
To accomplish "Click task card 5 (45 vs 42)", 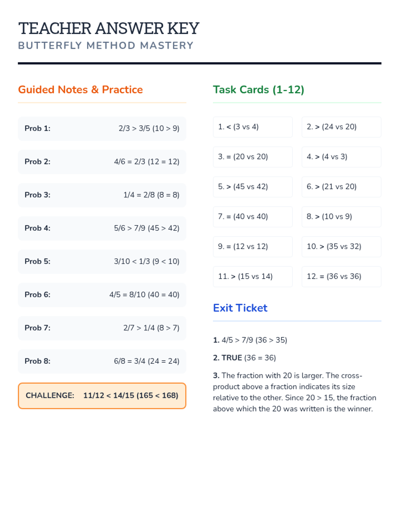I will tap(252, 187).
